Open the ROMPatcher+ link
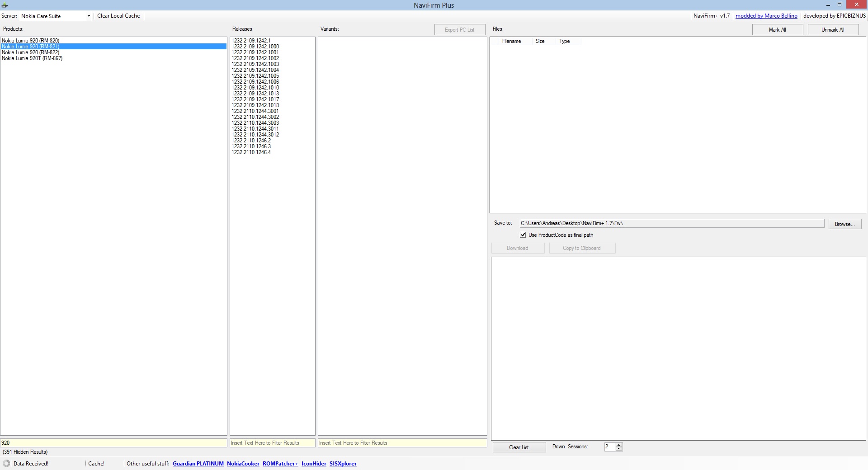Viewport: 868px width, 470px height. pos(280,464)
